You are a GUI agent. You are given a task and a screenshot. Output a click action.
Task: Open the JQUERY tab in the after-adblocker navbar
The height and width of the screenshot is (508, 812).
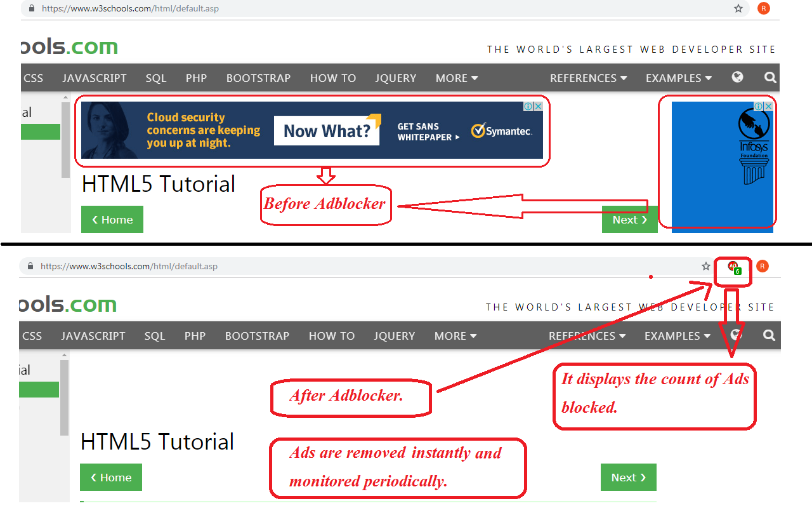coord(395,336)
